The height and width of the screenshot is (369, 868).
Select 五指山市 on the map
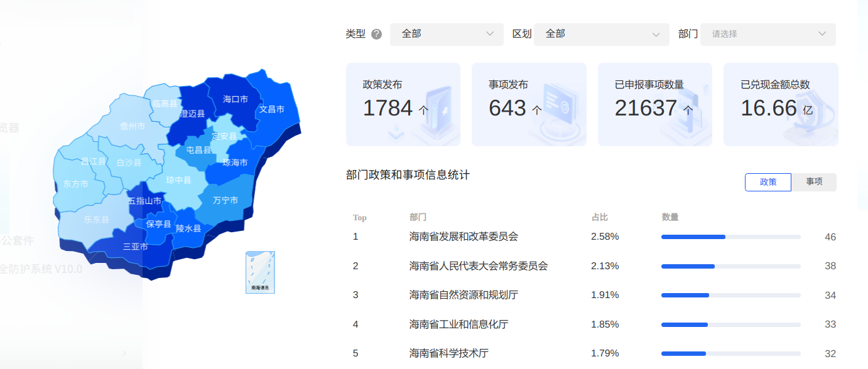coord(144,201)
